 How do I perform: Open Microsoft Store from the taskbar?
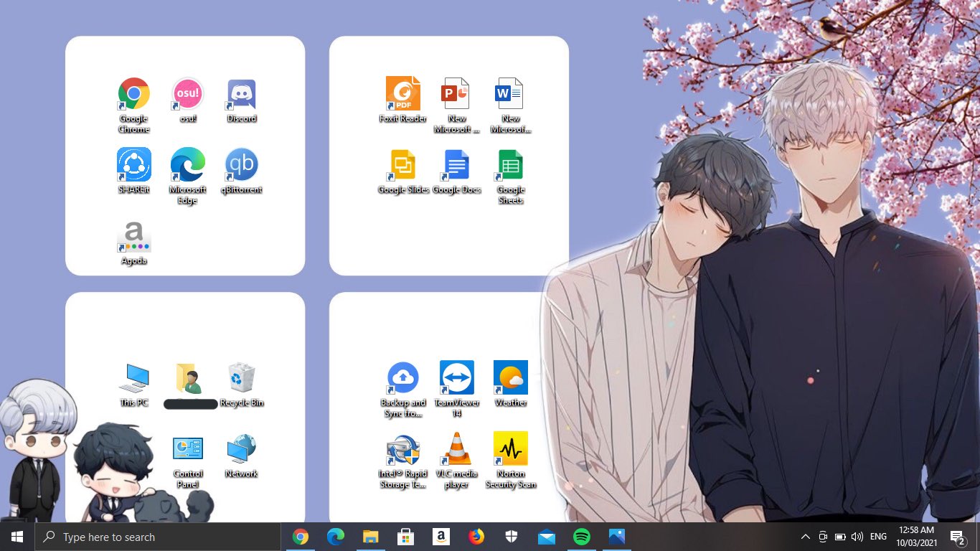[x=405, y=537]
